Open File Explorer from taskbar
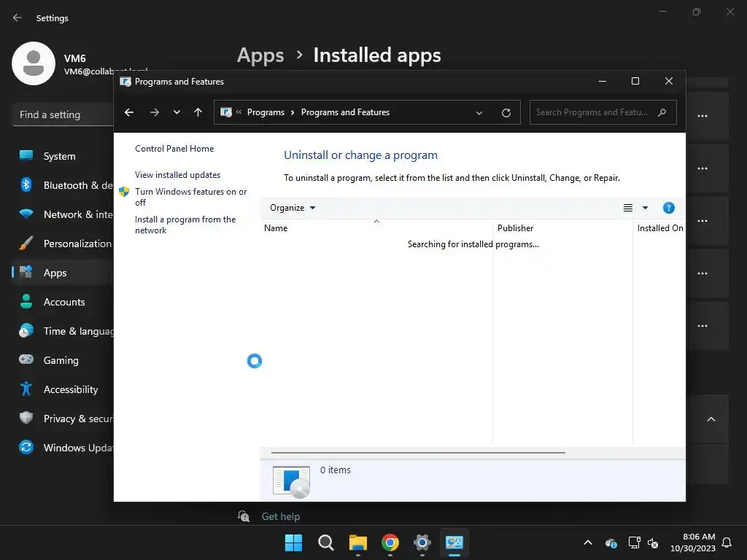 pos(357,542)
